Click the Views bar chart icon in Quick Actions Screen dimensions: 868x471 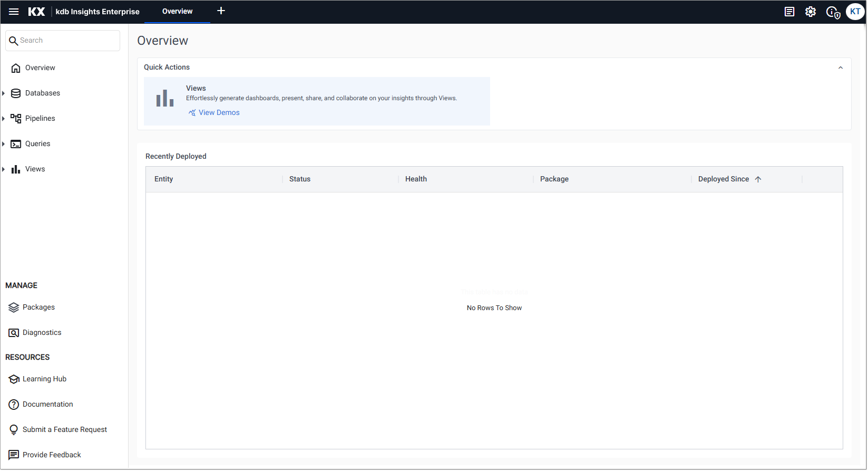pyautogui.click(x=165, y=99)
